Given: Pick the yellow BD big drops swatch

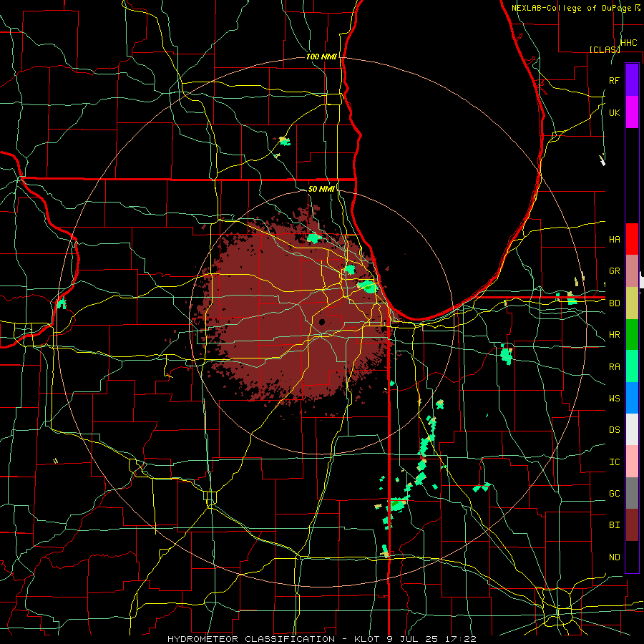Looking at the screenshot, I should tap(632, 303).
